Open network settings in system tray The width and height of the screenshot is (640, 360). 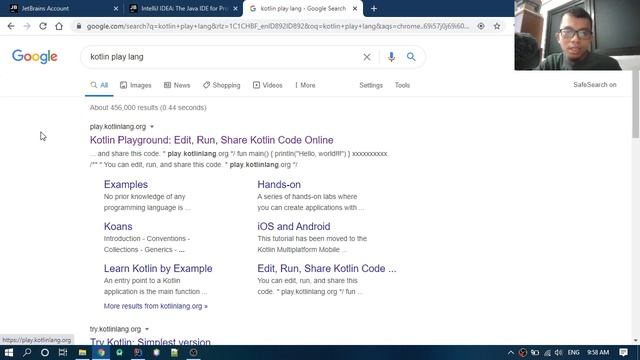click(547, 353)
